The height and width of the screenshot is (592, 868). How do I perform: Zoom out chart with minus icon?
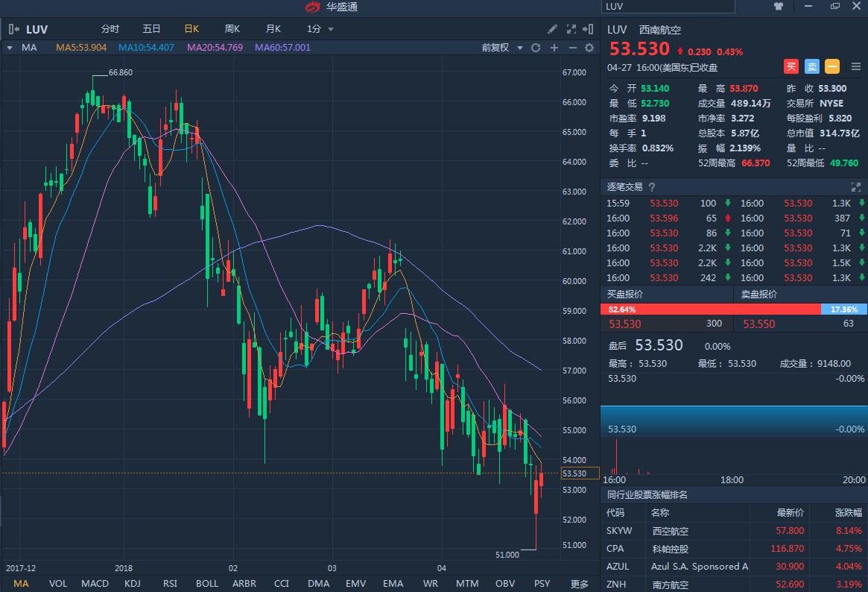(x=572, y=48)
